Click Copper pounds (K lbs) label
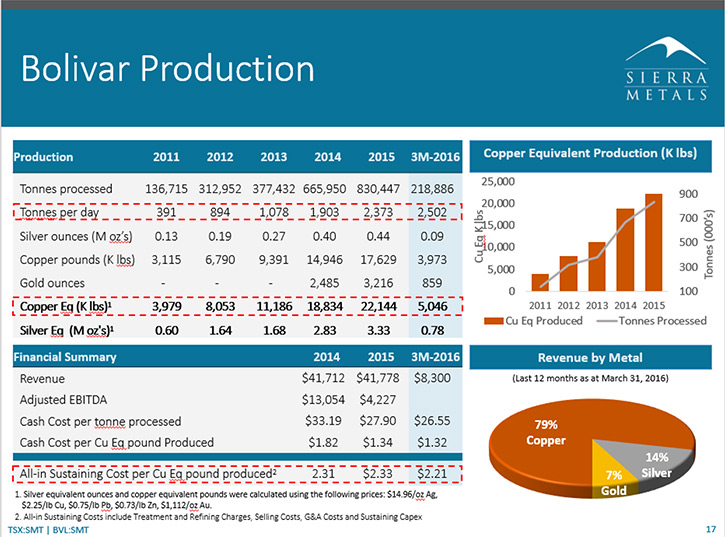The height and width of the screenshot is (537, 725). (x=77, y=260)
